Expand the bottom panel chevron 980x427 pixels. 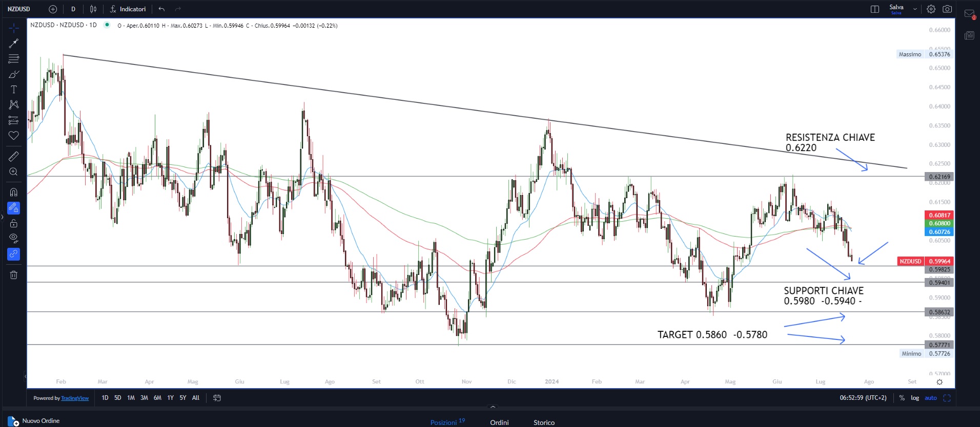pos(493,407)
